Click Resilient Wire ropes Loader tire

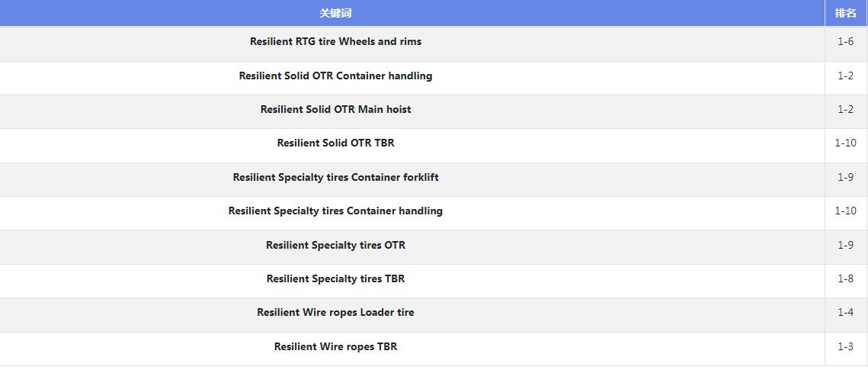coord(335,312)
